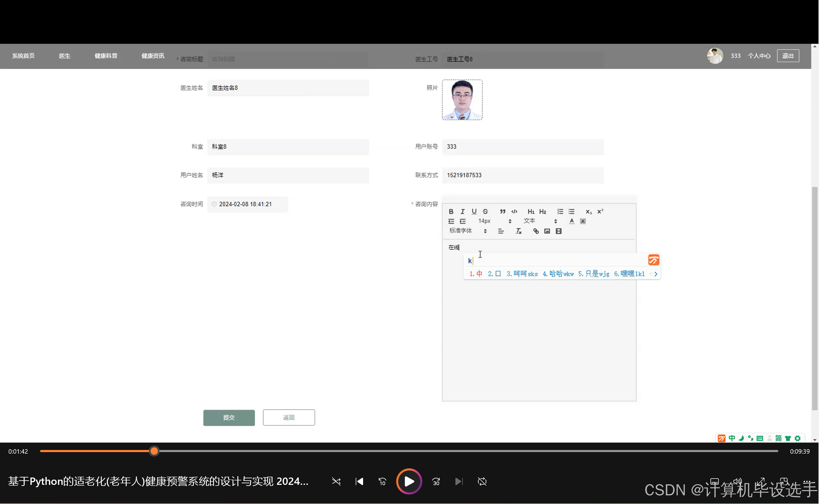Open the 文本 heading style dropdown
Screen dimensions: 819x504
click(x=540, y=221)
